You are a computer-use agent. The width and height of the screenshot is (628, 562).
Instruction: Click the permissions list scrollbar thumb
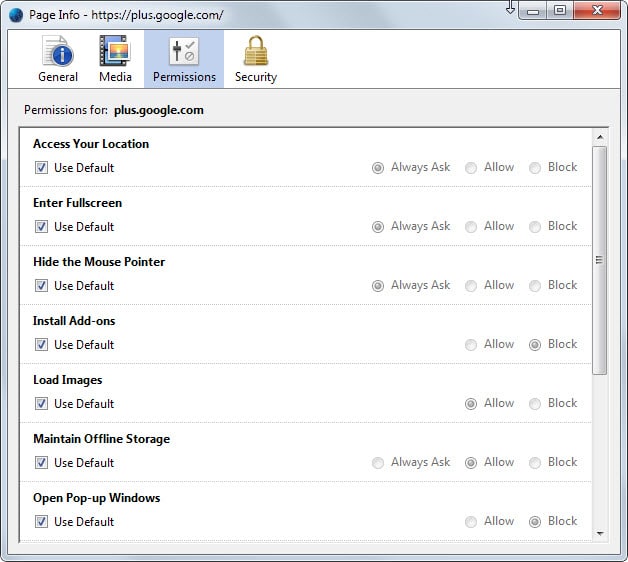pyautogui.click(x=600, y=260)
